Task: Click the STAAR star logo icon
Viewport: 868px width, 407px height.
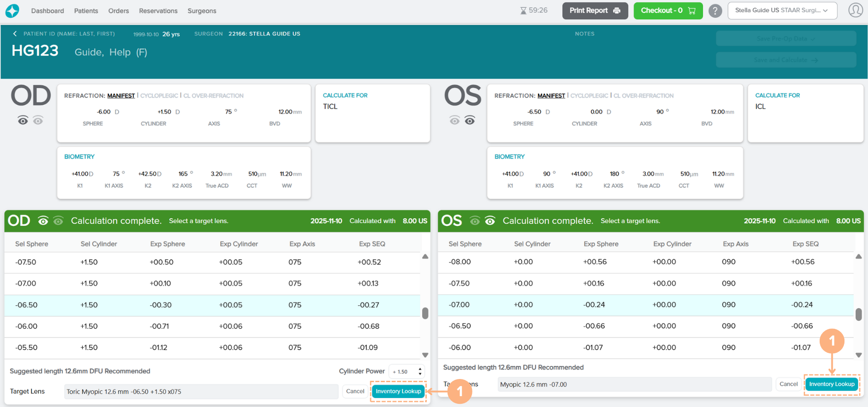Action: coord(12,11)
